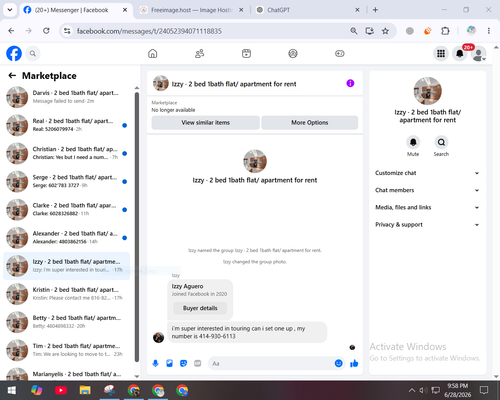
Task: Bookmark this page with star icon
Action: click(x=385, y=31)
